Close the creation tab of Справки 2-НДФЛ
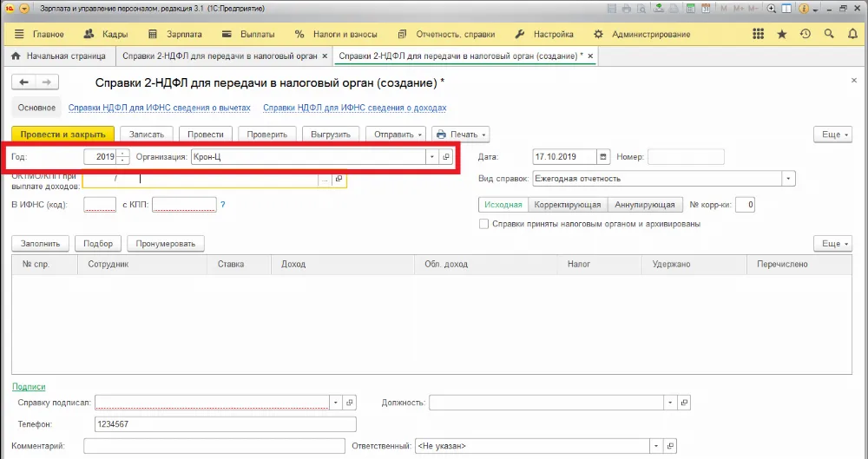868x459 pixels. pos(590,56)
